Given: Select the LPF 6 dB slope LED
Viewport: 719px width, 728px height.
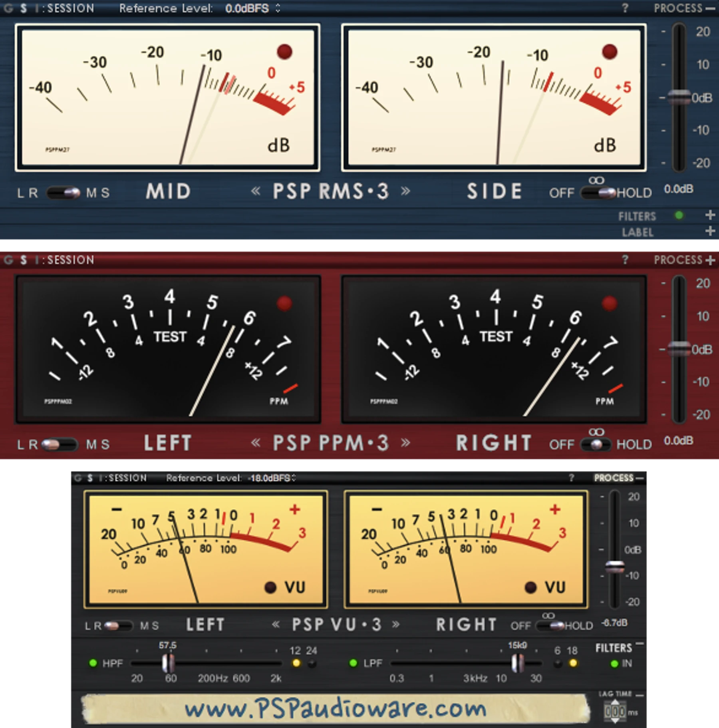Looking at the screenshot, I should pos(558,664).
